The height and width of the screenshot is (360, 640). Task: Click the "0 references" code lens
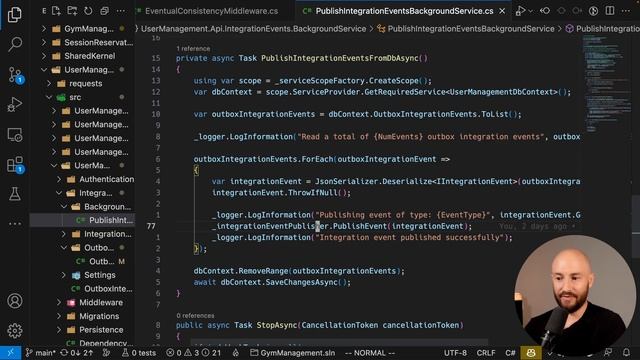click(x=195, y=316)
